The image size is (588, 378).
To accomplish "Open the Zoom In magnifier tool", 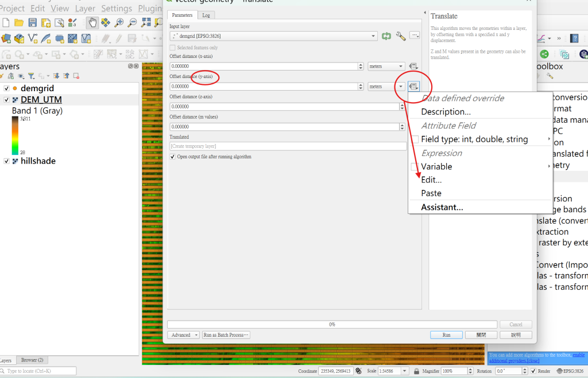I will click(x=119, y=22).
